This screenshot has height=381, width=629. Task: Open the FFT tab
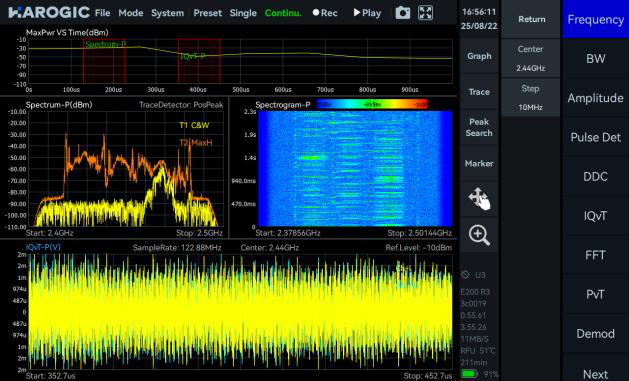point(595,255)
